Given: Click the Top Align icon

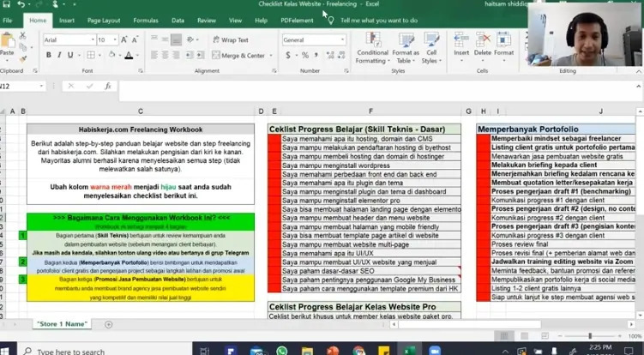Looking at the screenshot, I should point(154,39).
